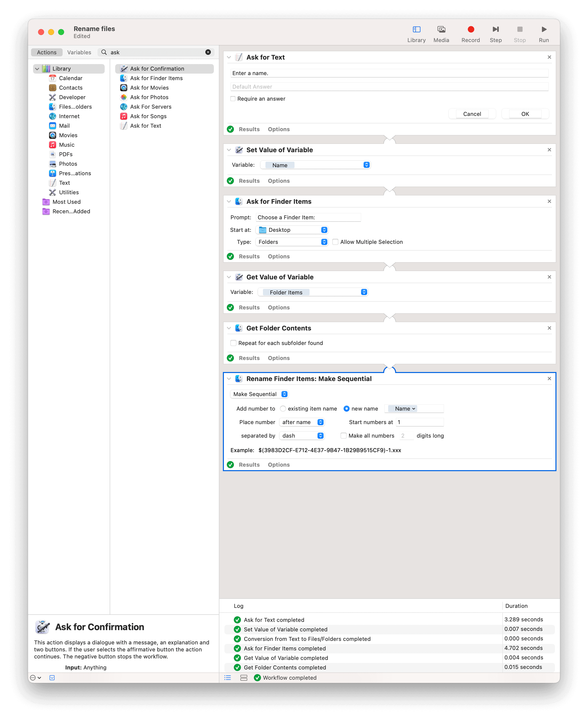Open the Folder Items variable dropdown
588x720 pixels.
(313, 292)
